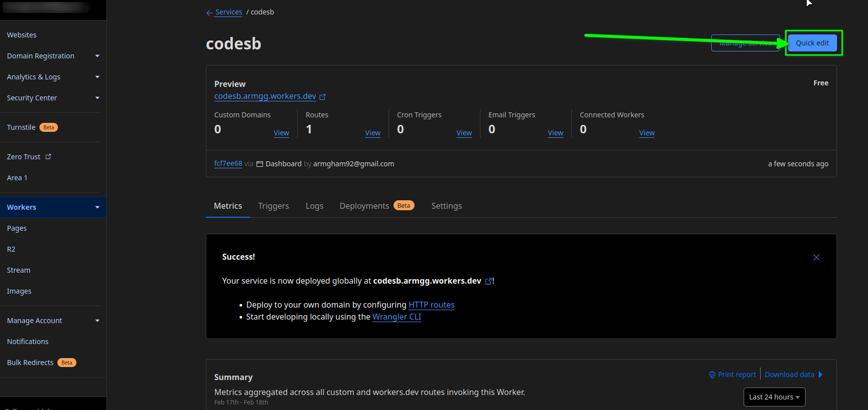Collapse the Workers sidebar section
This screenshot has width=868, height=410.
97,207
